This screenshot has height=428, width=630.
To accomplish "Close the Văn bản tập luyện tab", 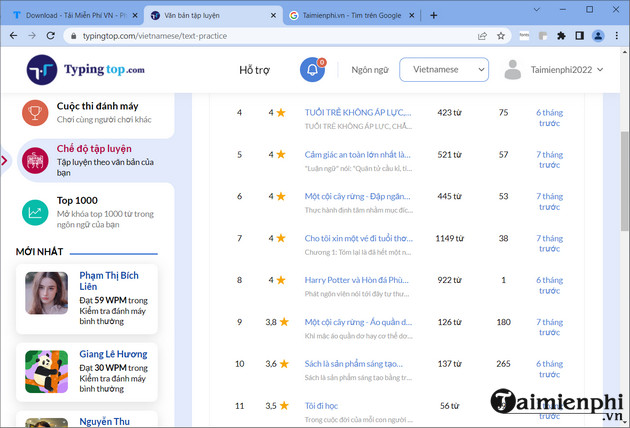I will pos(273,15).
